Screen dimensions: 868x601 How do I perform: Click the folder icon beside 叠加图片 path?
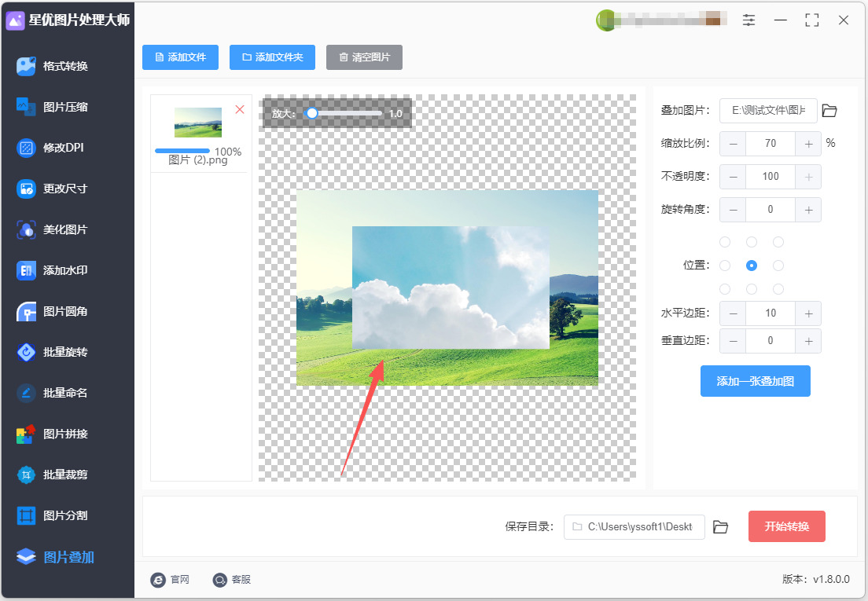click(829, 111)
